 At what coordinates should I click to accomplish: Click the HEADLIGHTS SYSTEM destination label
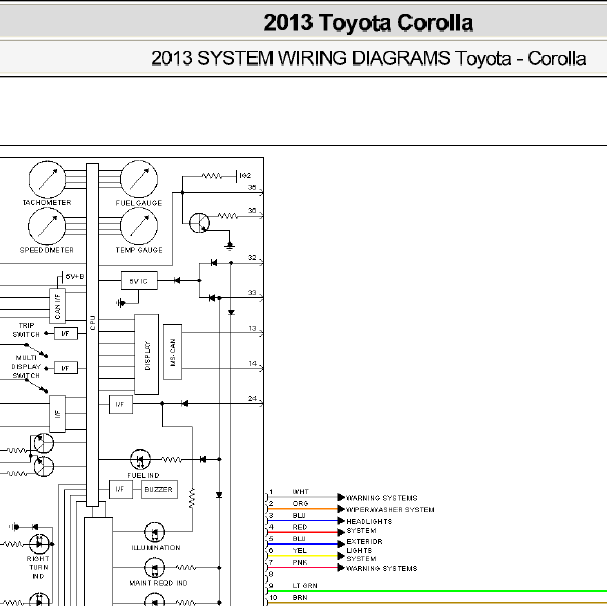click(369, 526)
